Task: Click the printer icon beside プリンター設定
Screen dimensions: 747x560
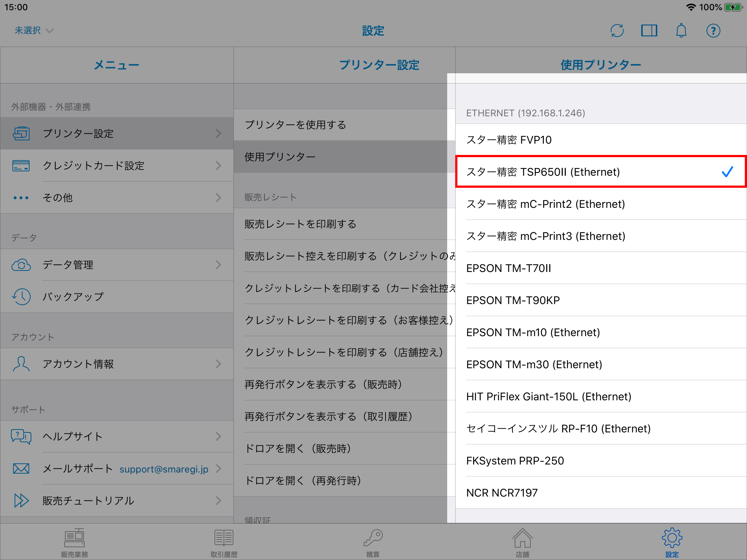Action: click(21, 133)
